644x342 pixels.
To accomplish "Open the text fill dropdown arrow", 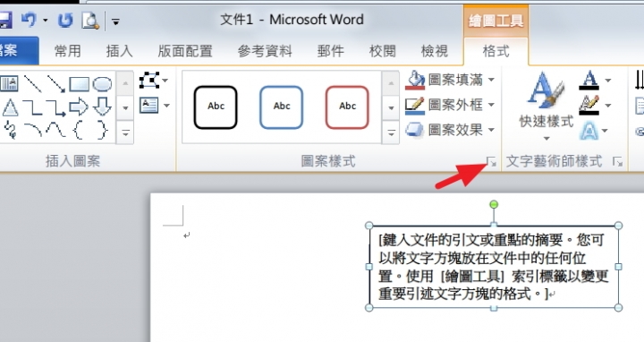I will tap(608, 81).
